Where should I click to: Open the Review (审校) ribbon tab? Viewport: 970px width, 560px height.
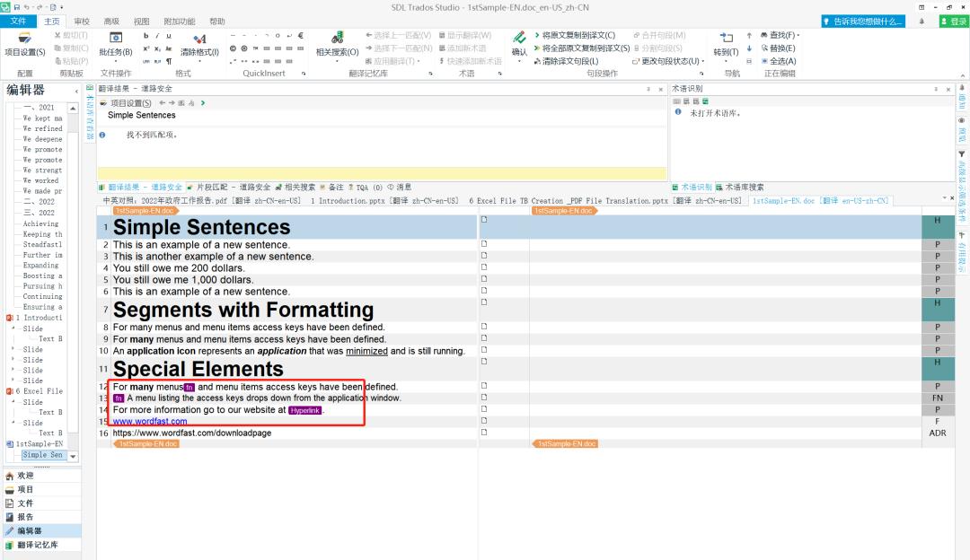point(82,21)
